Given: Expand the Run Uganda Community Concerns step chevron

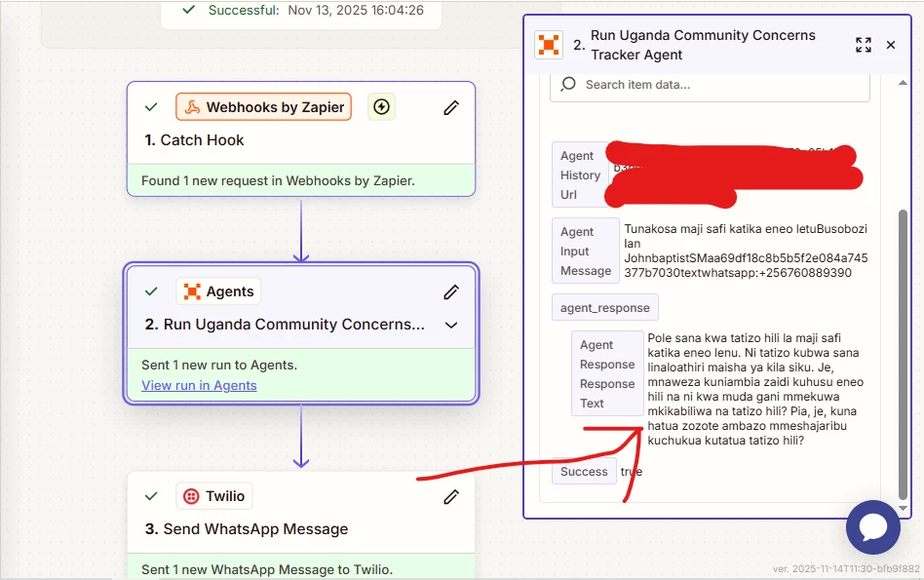Looking at the screenshot, I should [x=451, y=325].
